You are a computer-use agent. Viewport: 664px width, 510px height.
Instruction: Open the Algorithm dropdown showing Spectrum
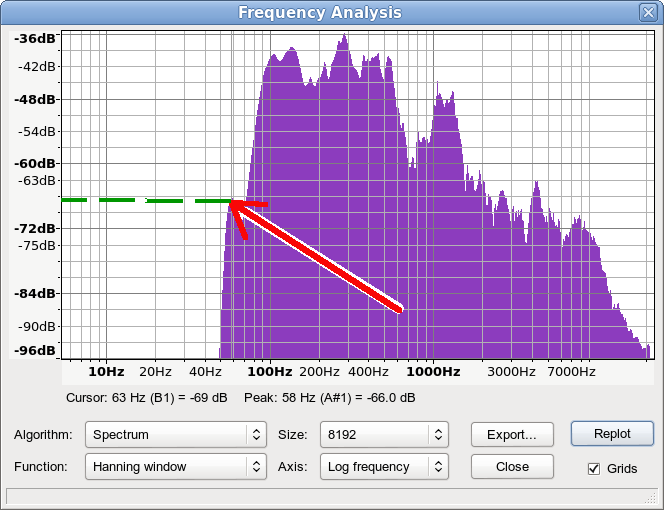(176, 435)
